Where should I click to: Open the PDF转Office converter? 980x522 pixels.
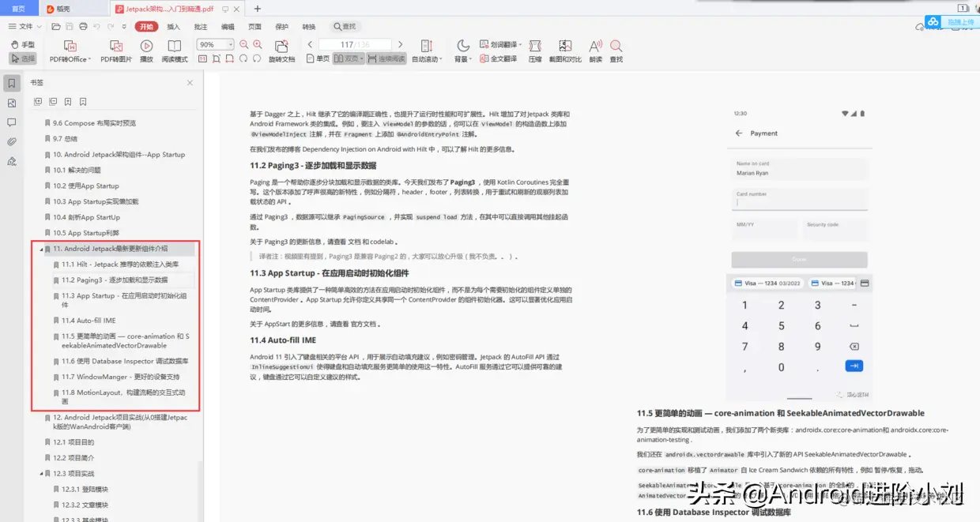70,51
